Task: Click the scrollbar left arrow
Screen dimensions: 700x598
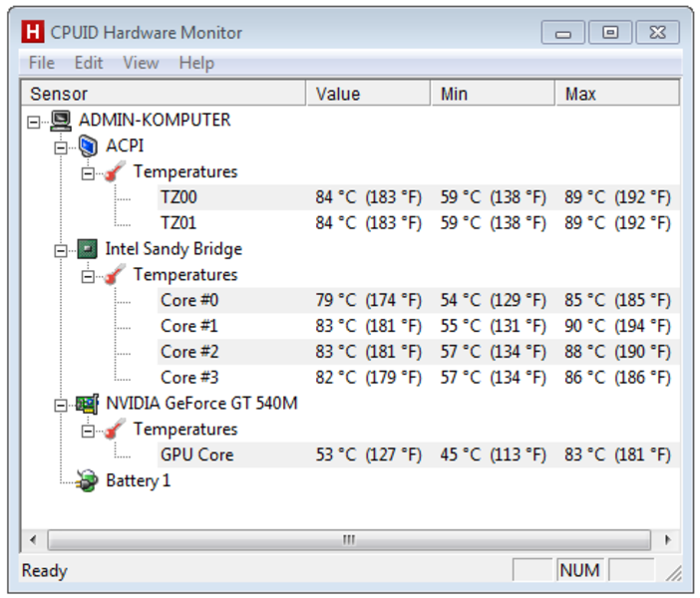Action: click(33, 540)
